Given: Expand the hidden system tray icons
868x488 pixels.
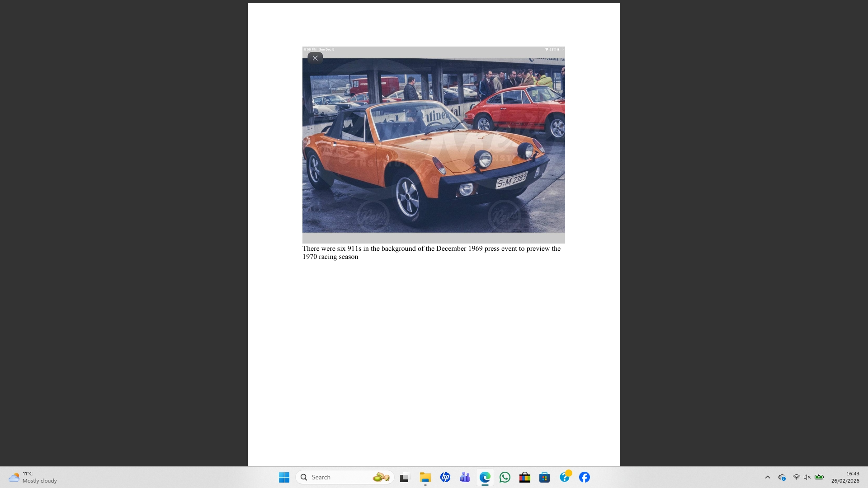Looking at the screenshot, I should (767, 477).
